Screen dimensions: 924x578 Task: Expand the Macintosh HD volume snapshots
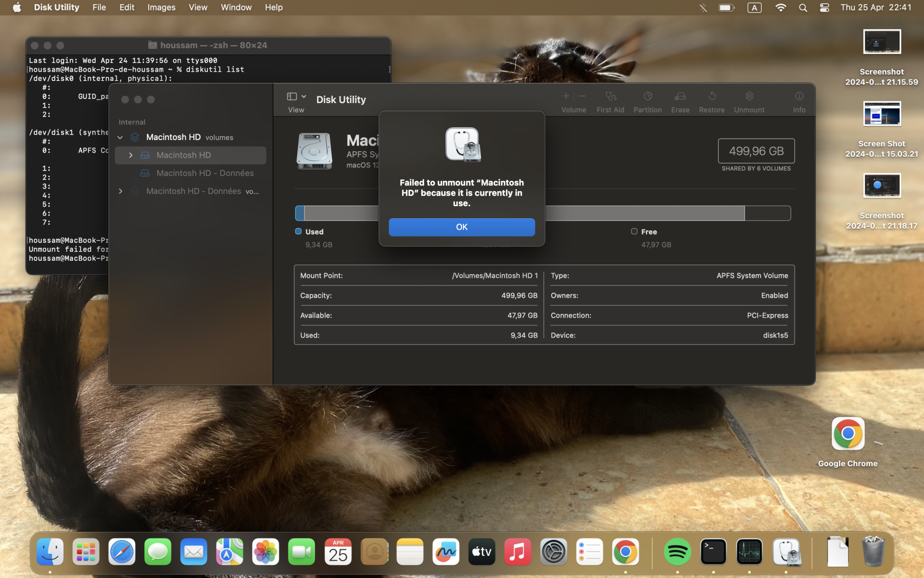tap(131, 155)
